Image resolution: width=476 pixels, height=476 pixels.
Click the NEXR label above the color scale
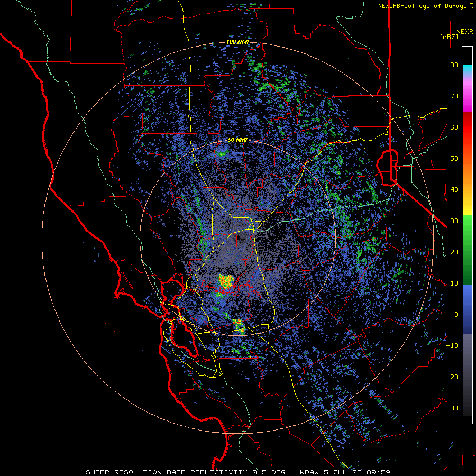[x=465, y=32]
